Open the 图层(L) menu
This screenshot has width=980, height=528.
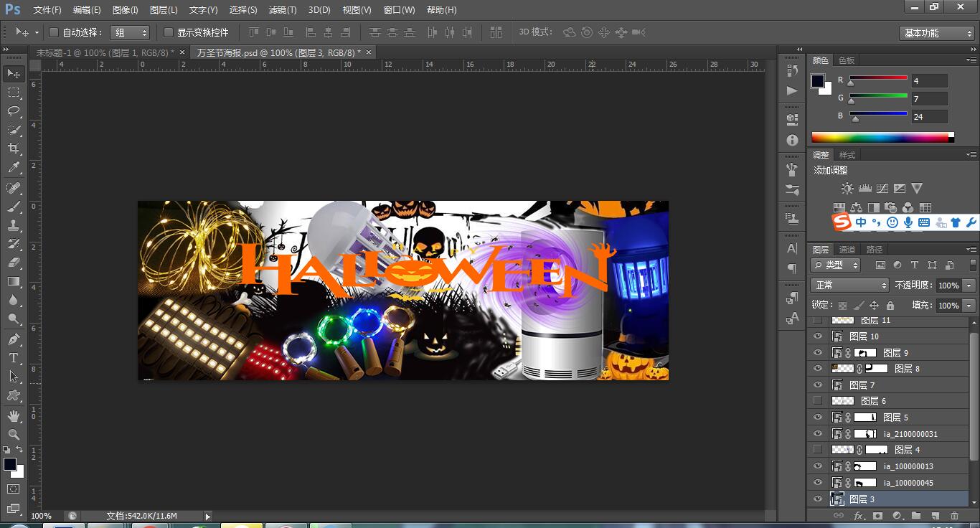click(x=164, y=10)
